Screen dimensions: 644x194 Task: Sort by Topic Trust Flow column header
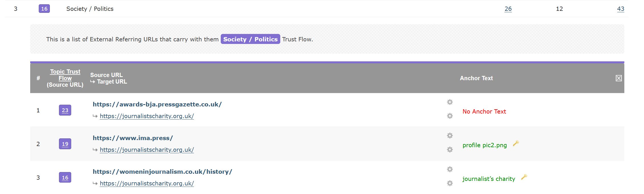65,75
